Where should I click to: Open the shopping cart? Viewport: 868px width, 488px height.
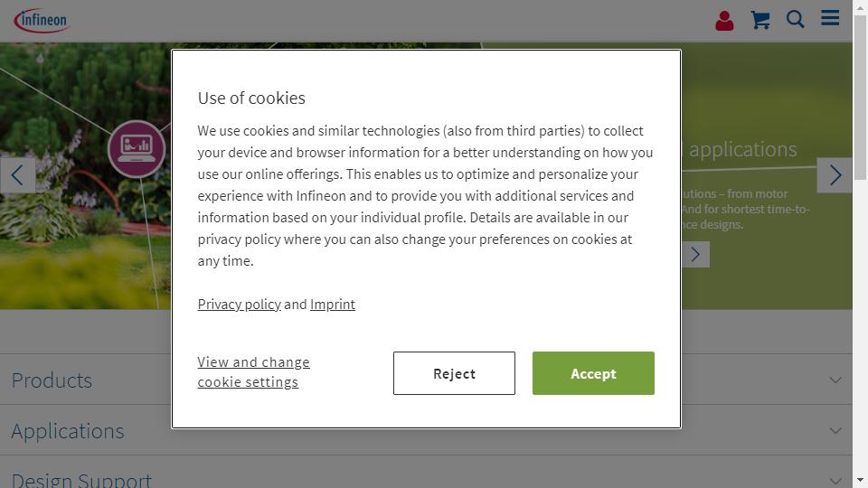[x=760, y=20]
